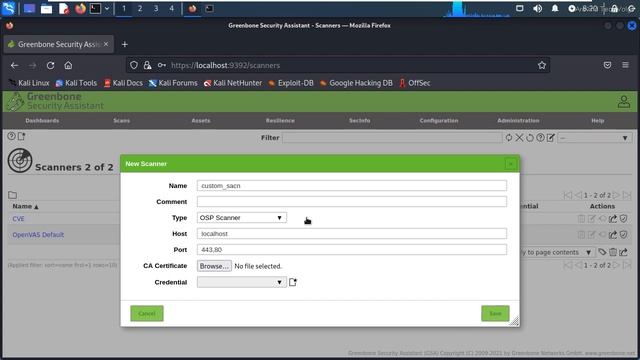Viewport: 640px width, 360px height.
Task: Verify the OpenVAS Default scanner
Action: pos(623,235)
